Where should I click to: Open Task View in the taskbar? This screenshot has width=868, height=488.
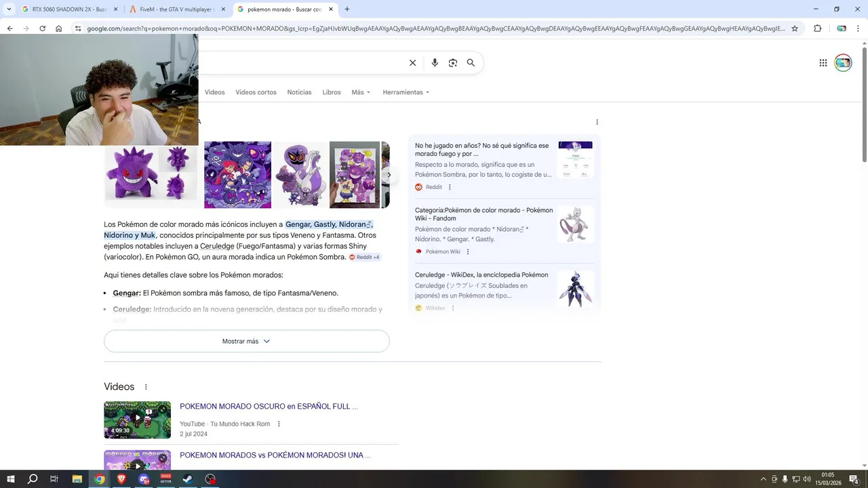coord(54,479)
